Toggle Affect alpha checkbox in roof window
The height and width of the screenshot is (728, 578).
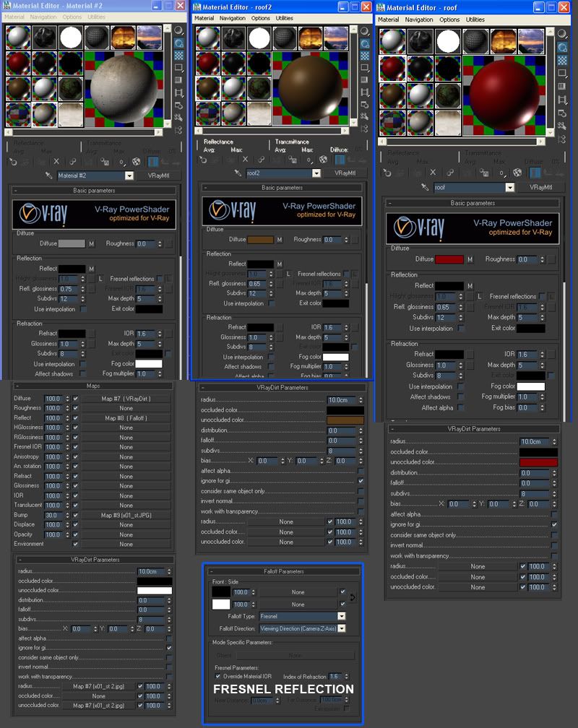[460, 407]
